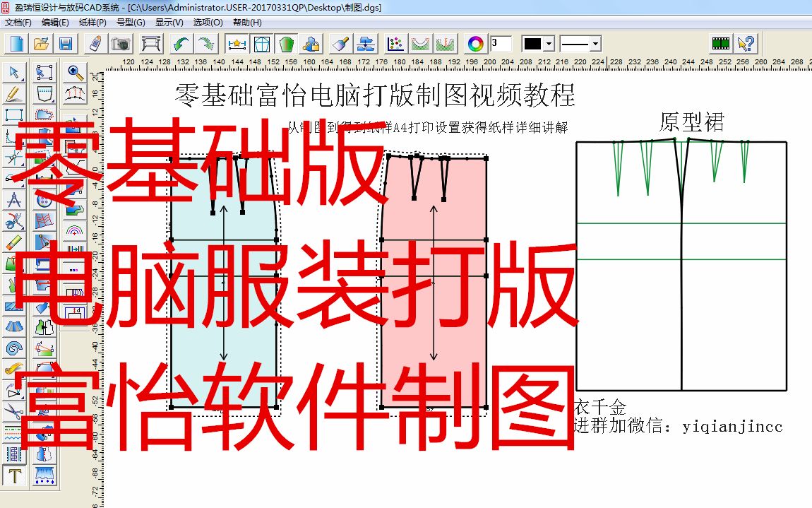Click the first green curve grading icon
812x508 pixels.
tap(421, 44)
